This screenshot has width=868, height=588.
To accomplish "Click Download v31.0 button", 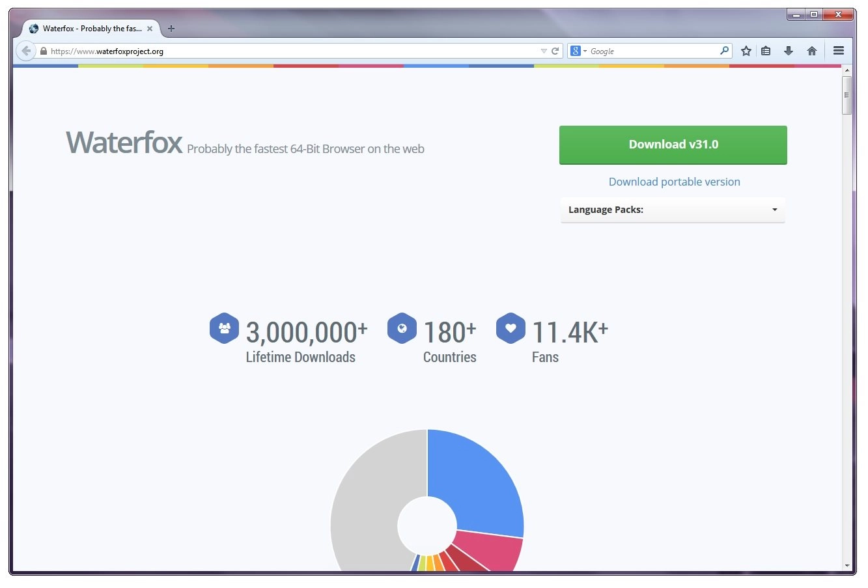I will click(673, 145).
